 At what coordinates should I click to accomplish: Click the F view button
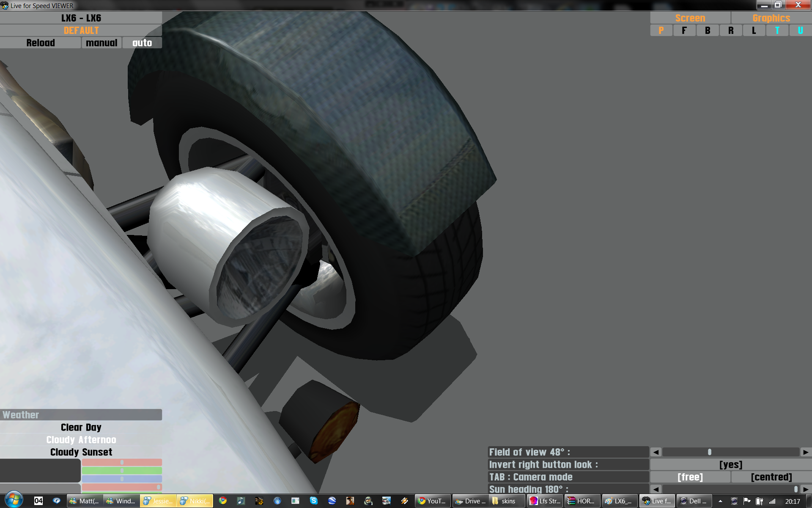[x=684, y=30]
